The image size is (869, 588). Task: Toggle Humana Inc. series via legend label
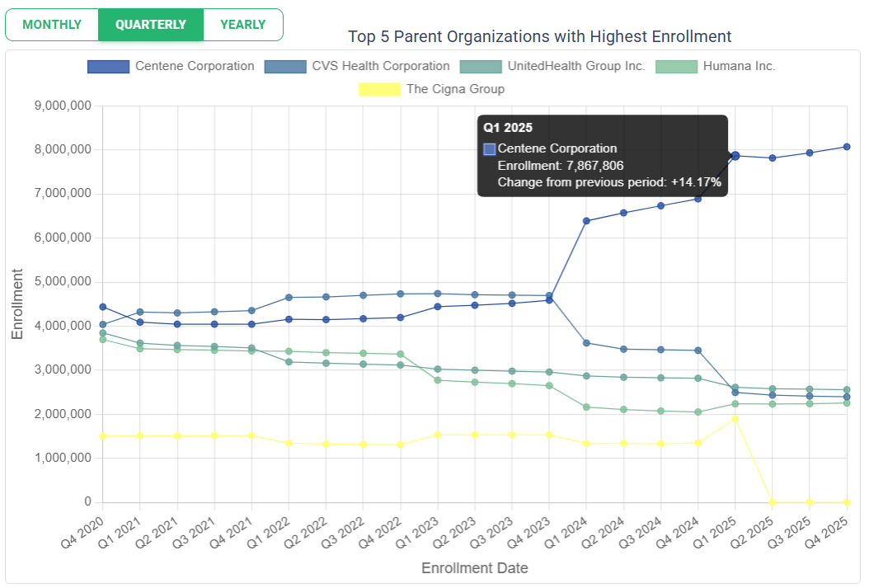tap(740, 66)
